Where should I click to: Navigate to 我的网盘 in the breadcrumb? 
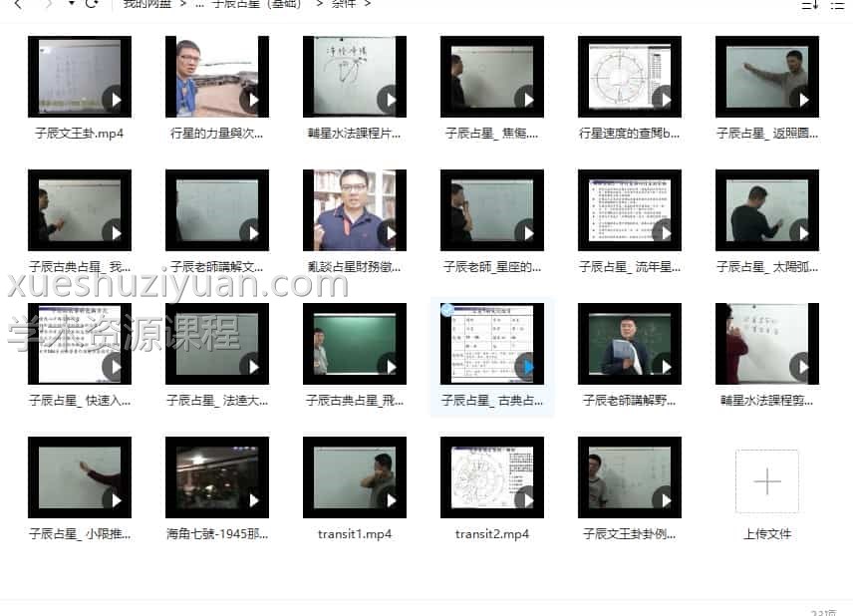pyautogui.click(x=149, y=4)
